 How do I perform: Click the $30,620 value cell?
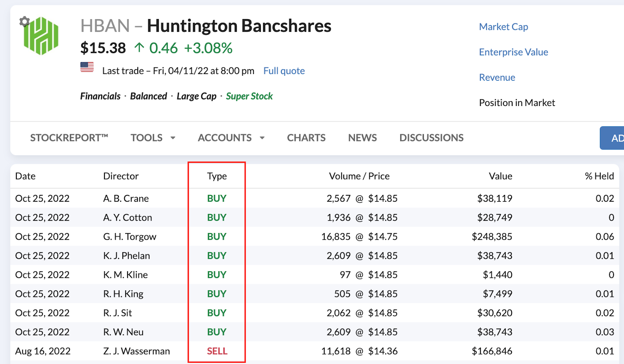click(495, 313)
